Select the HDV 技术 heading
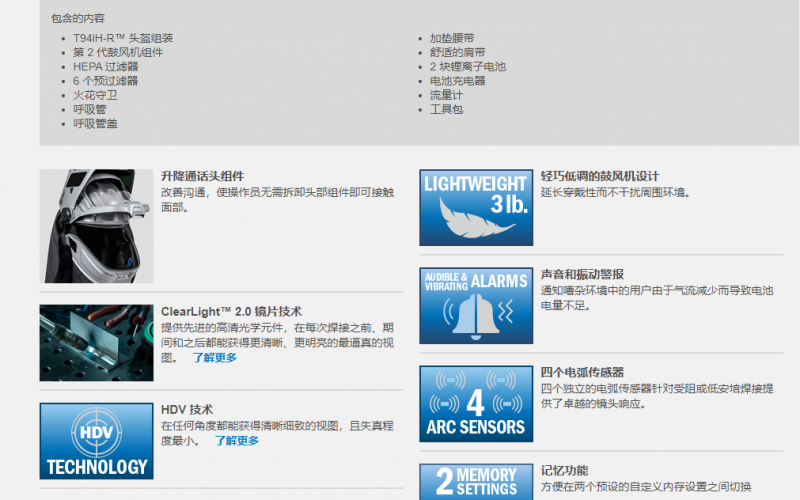The width and height of the screenshot is (800, 500). [x=187, y=409]
